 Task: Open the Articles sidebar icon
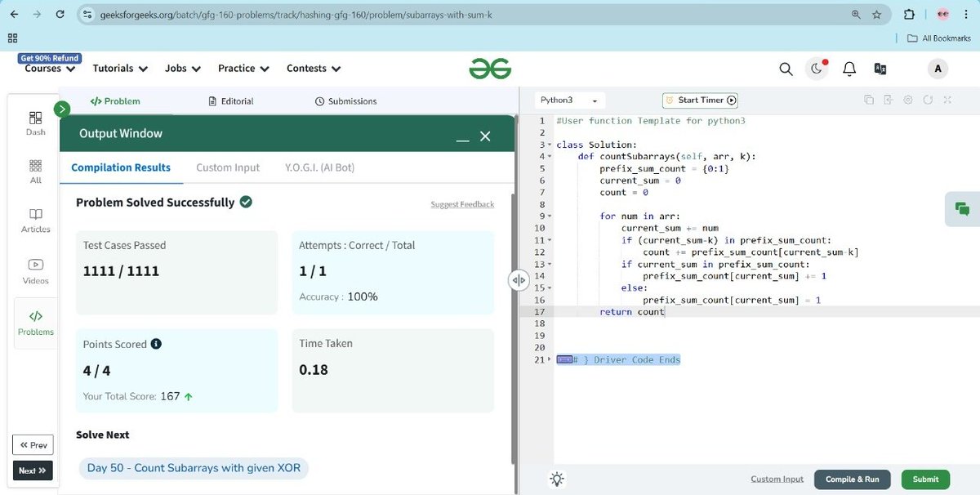36,221
